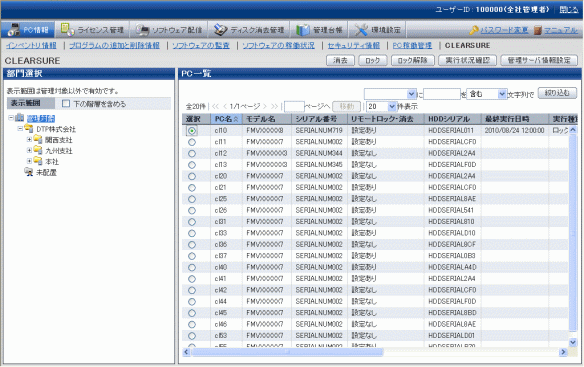584x367 pixels.
Task: Select radio button for cl10
Action: 192,130
